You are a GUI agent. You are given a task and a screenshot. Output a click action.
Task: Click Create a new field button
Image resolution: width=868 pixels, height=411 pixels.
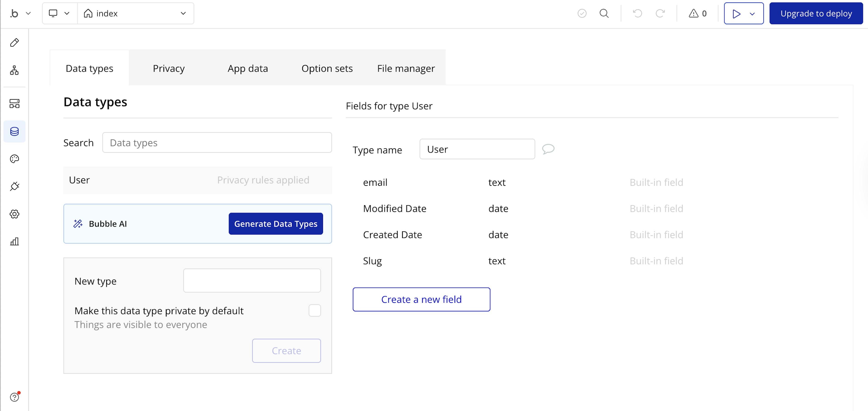pos(421,299)
